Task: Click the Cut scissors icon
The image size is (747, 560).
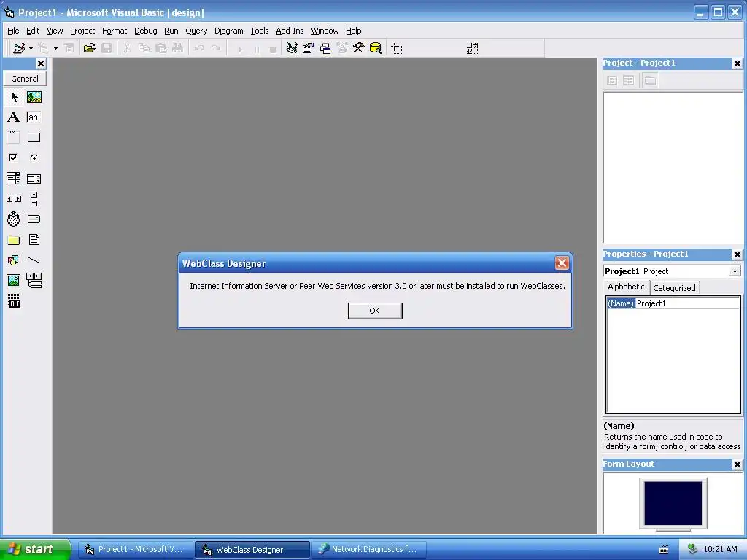Action: [127, 48]
